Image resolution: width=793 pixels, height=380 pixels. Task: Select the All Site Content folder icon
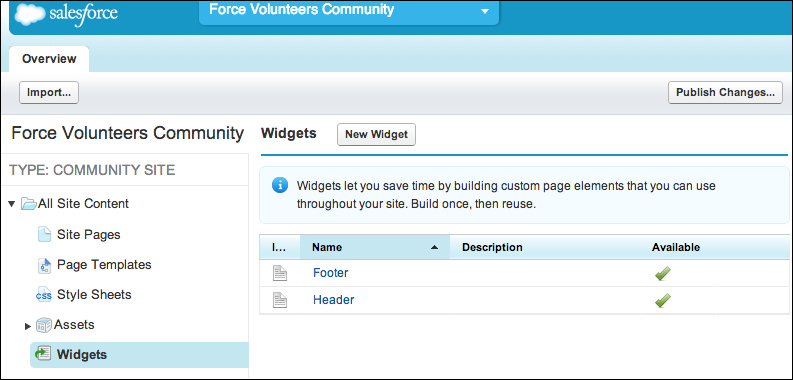tap(28, 204)
